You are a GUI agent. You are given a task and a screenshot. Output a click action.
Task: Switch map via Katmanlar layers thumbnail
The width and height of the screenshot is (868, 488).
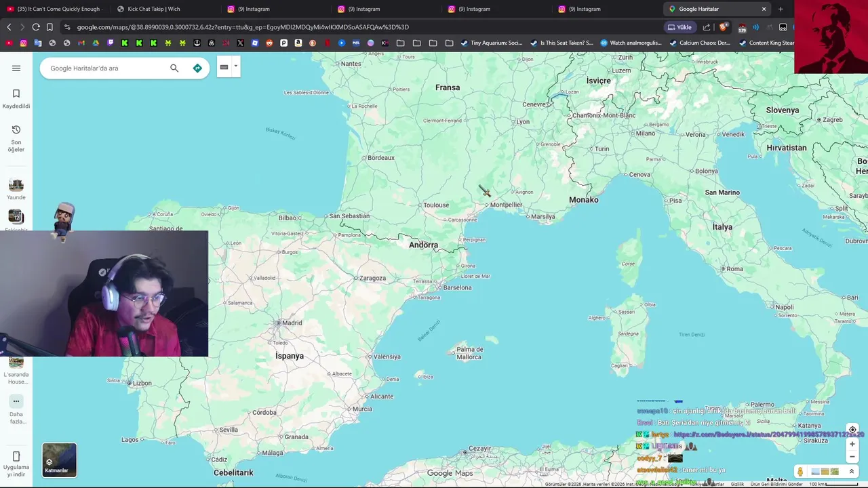(60, 460)
